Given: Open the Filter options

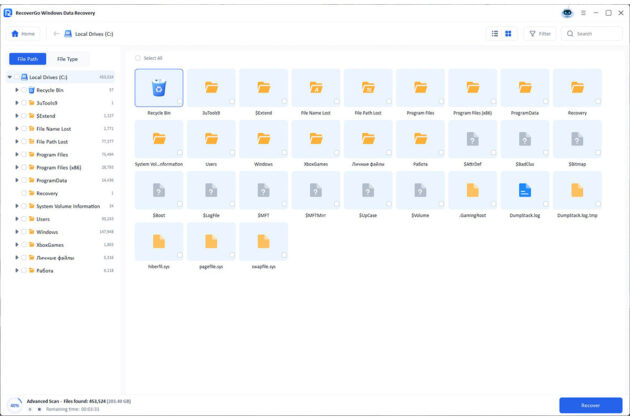Looking at the screenshot, I should pyautogui.click(x=540, y=34).
